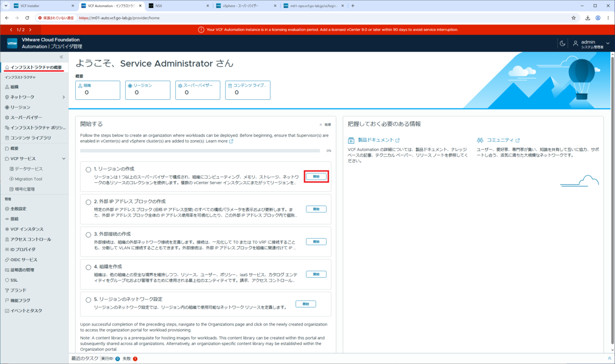Open 証明書の管理 in the sidebar
The width and height of the screenshot is (615, 364).
19,270
